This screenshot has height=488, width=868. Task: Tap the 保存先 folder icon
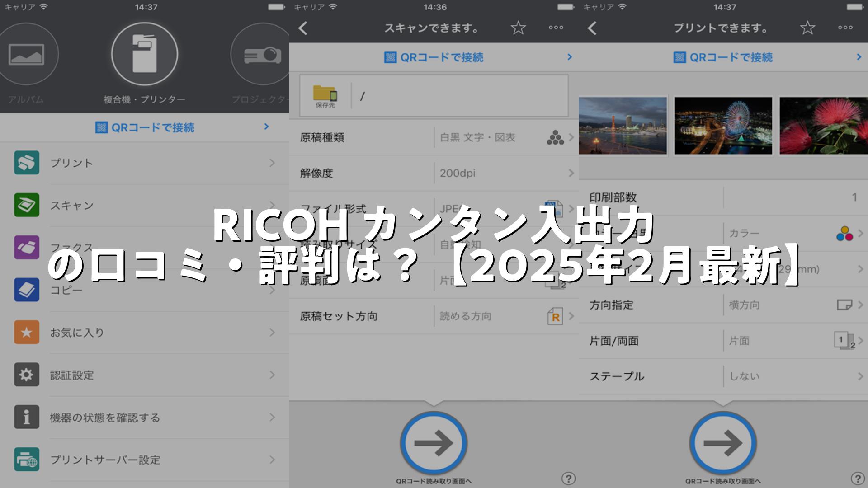[325, 96]
